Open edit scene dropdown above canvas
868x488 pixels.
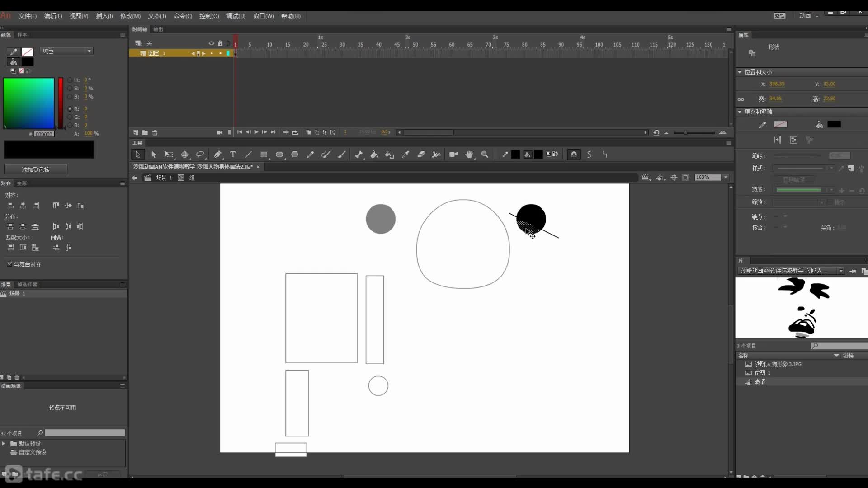pyautogui.click(x=646, y=178)
